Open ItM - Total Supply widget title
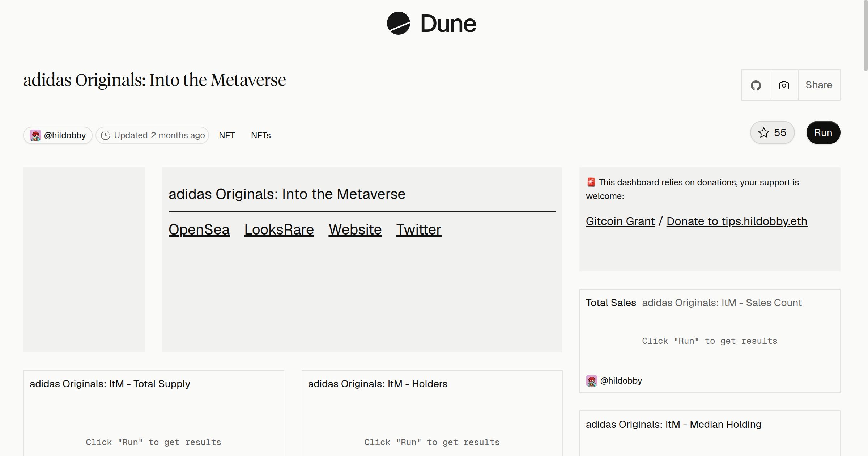The width and height of the screenshot is (868, 456). [110, 384]
